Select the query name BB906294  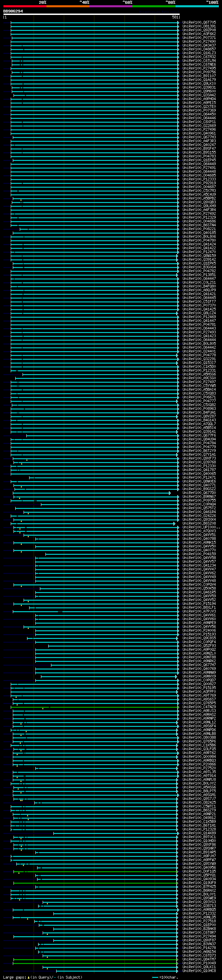point(13,11)
